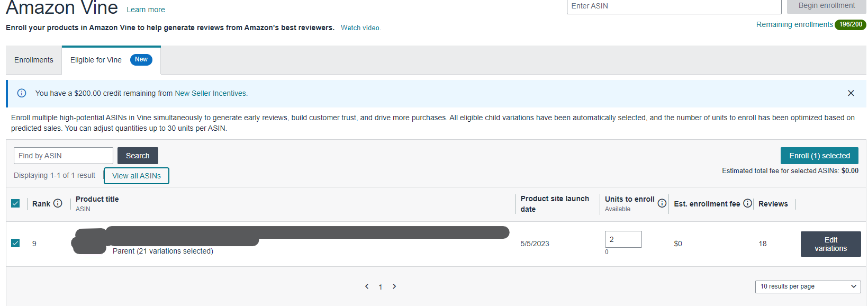Click the Watch video link
Screen dimensions: 868x306
360,28
